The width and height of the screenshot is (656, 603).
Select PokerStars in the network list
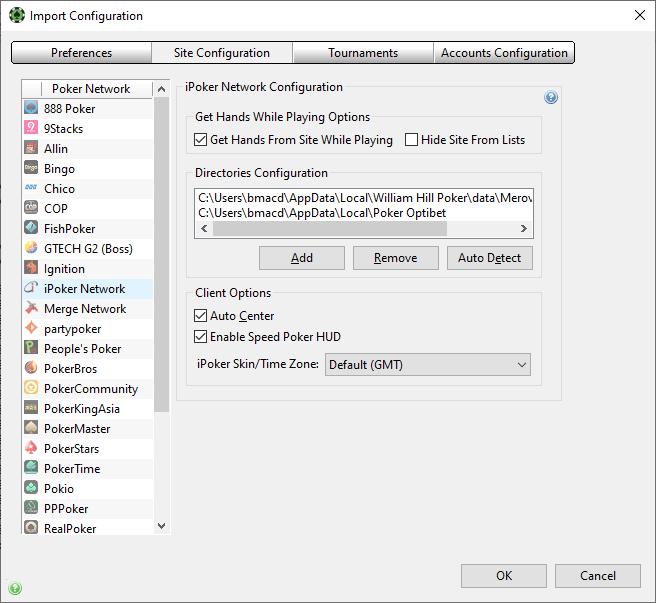88,449
